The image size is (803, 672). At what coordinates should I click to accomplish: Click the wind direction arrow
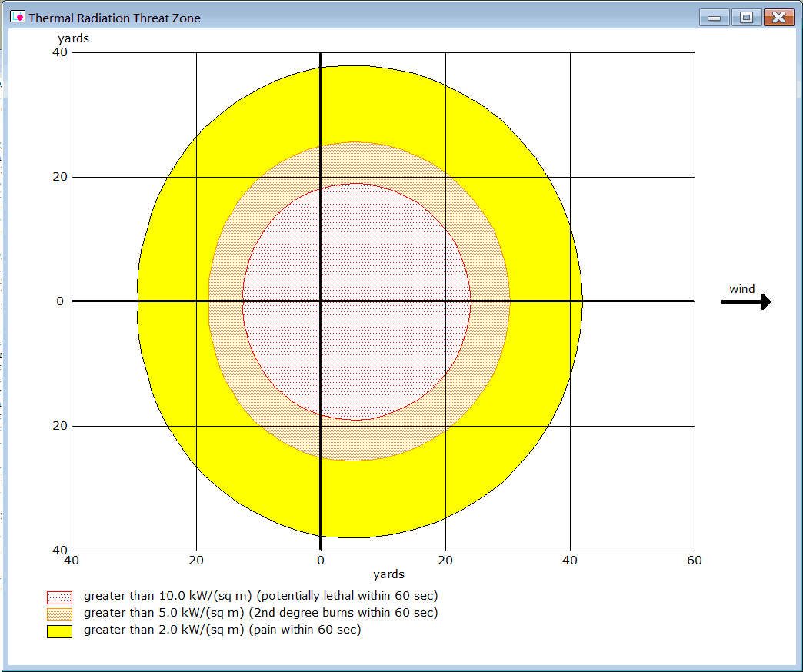745,301
